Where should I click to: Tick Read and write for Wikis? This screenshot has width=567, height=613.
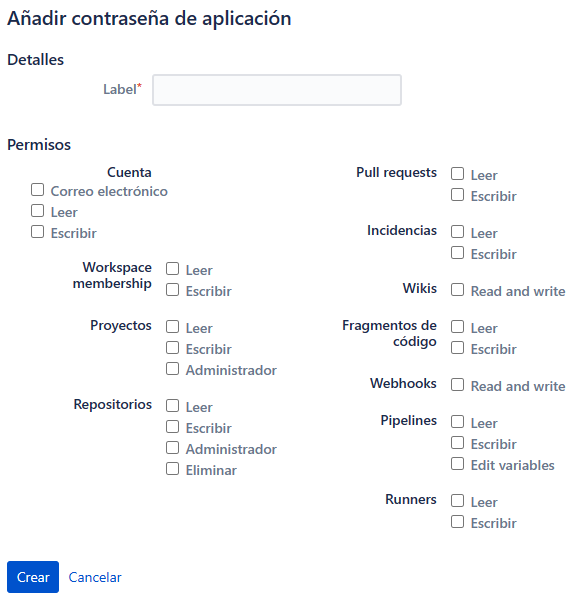coord(458,290)
